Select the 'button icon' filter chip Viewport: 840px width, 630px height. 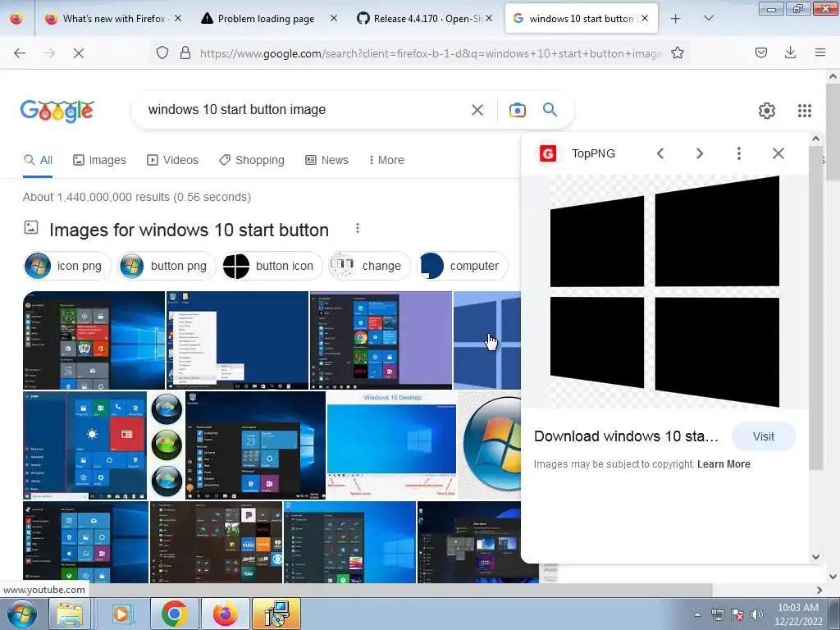click(x=272, y=266)
